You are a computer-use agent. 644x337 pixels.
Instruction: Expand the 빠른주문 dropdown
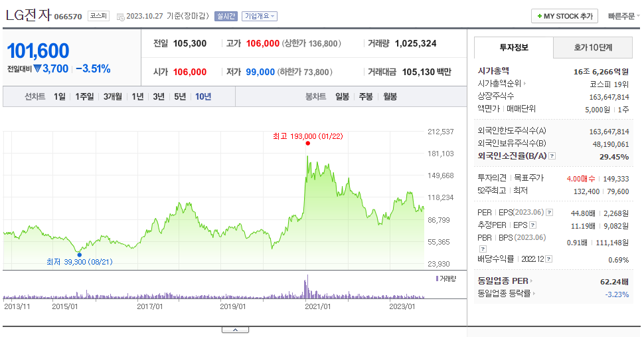tap(624, 16)
